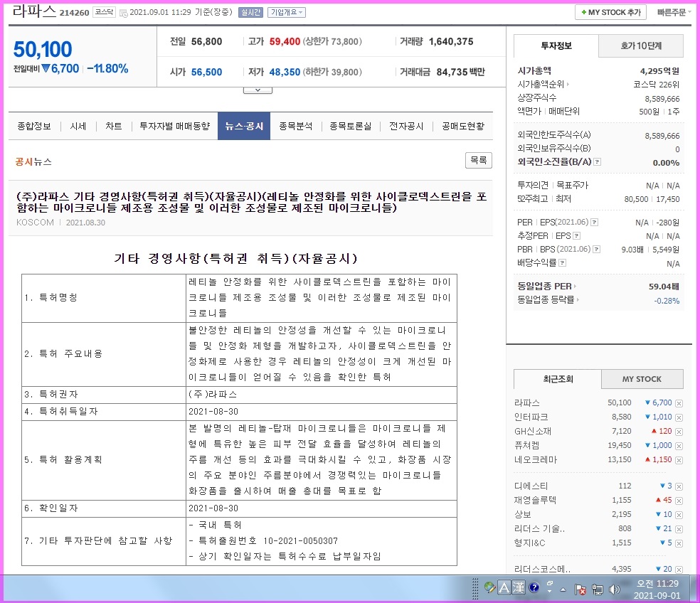Screen dimensions: 700x603
Task: Remove 형지I&C from recent list
Action: pyautogui.click(x=679, y=544)
